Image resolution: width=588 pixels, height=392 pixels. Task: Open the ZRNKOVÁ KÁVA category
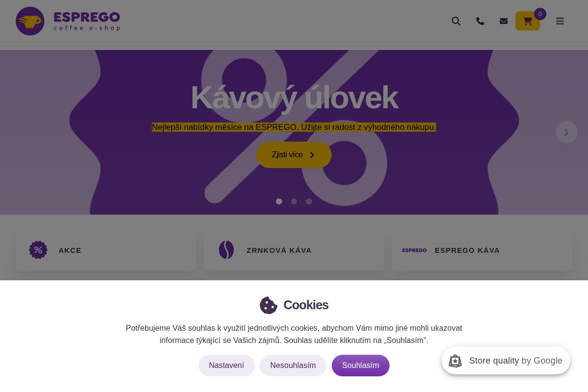click(294, 250)
